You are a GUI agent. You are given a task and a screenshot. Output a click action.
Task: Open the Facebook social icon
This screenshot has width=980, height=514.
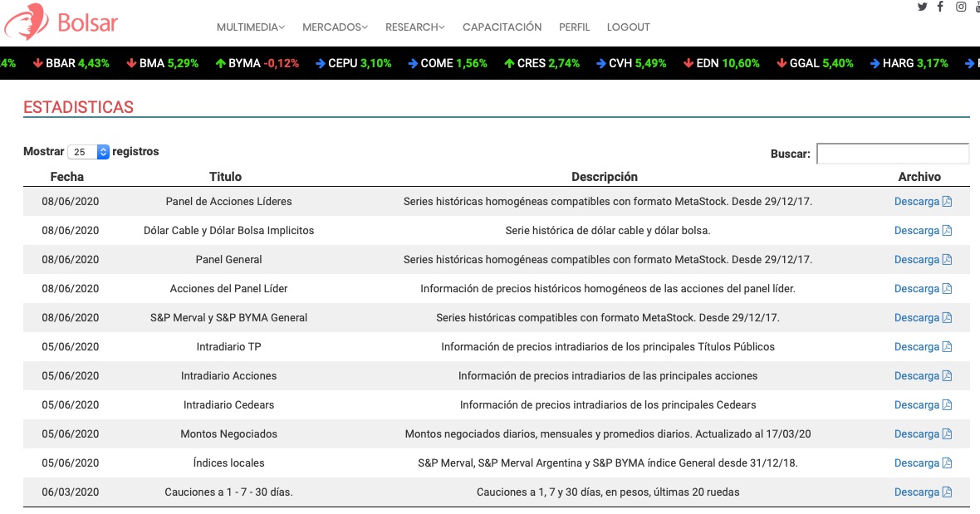tap(940, 7)
